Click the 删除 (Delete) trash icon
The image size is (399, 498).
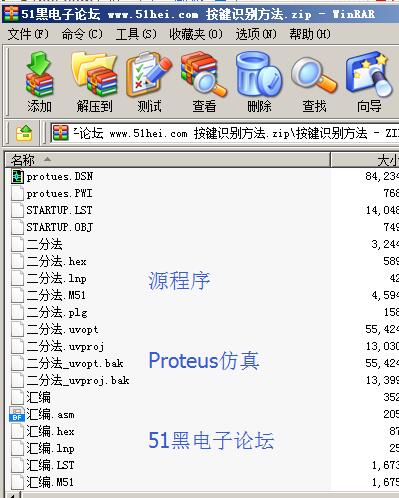(259, 82)
